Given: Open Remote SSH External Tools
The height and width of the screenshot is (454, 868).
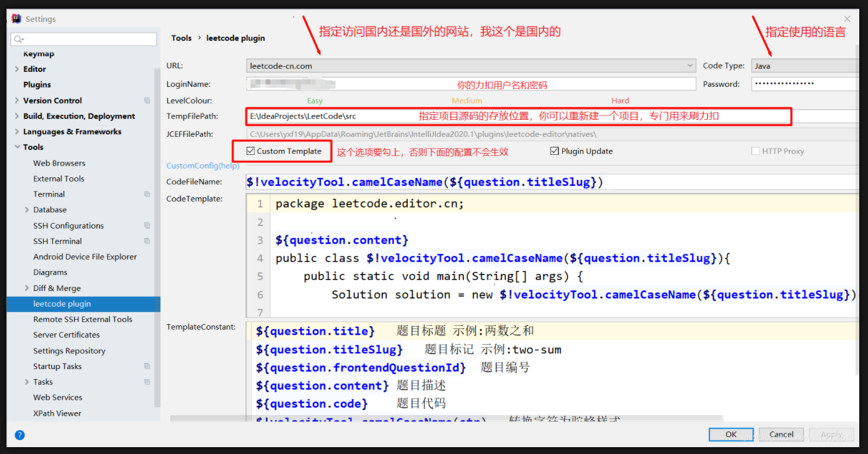Looking at the screenshot, I should (83, 319).
